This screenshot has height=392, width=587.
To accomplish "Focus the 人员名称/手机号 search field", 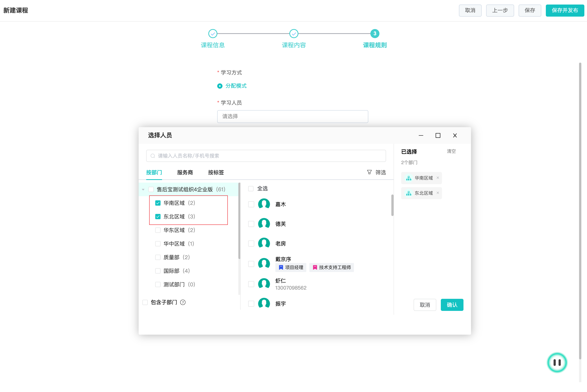I will 266,156.
